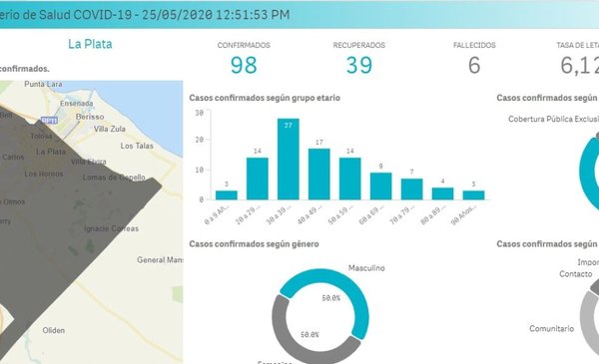599x364 pixels.
Task: Click the Comunitario label
Action: click(551, 328)
